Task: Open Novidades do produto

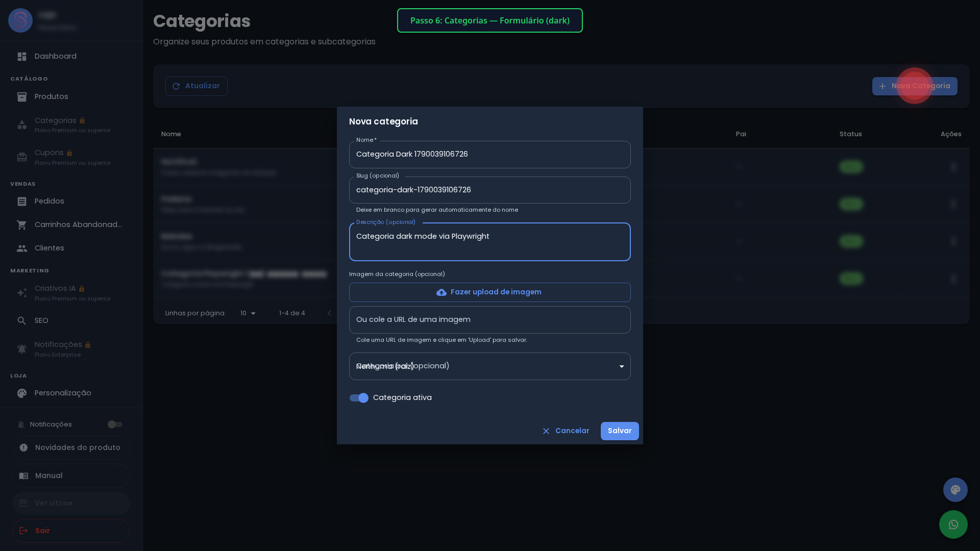Action: [x=71, y=447]
